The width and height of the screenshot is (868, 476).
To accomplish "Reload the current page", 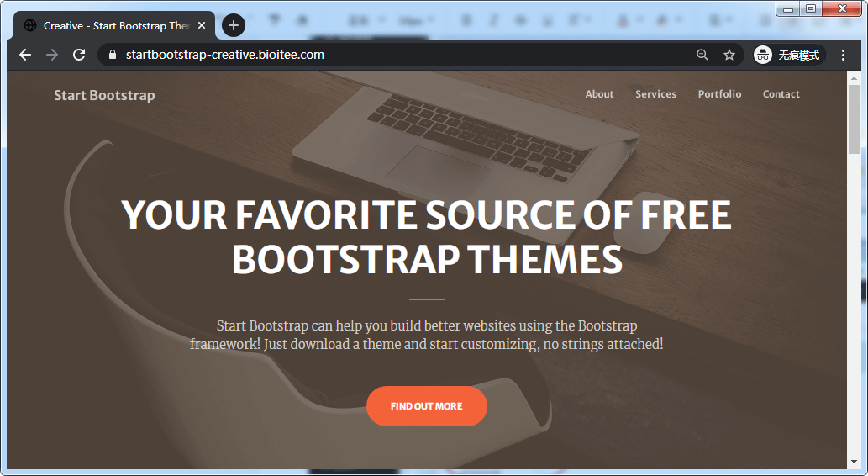I will point(79,55).
